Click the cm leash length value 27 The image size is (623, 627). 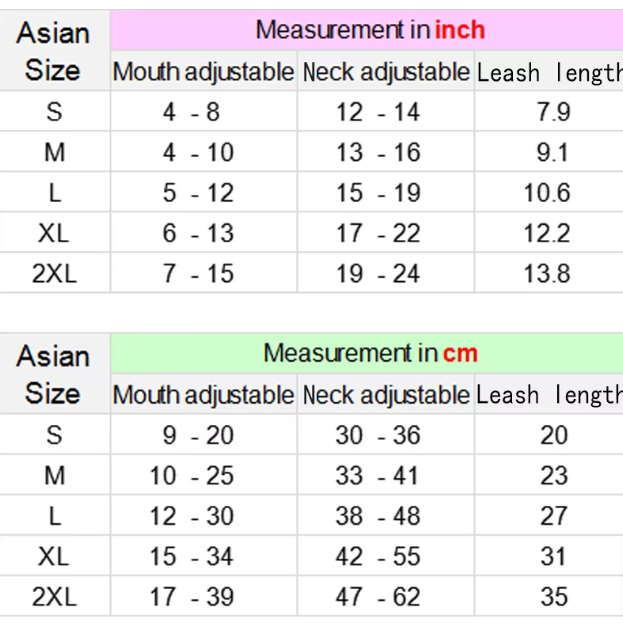click(x=553, y=516)
